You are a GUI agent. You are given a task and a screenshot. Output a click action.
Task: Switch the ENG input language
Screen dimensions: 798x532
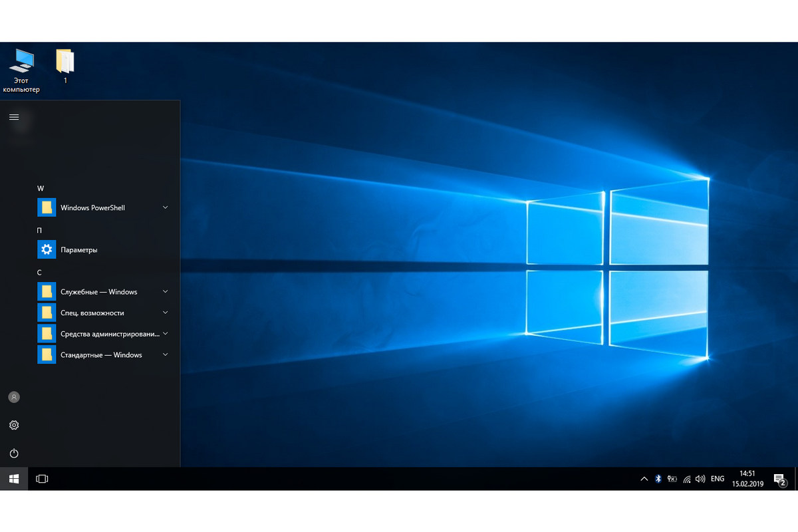click(718, 479)
